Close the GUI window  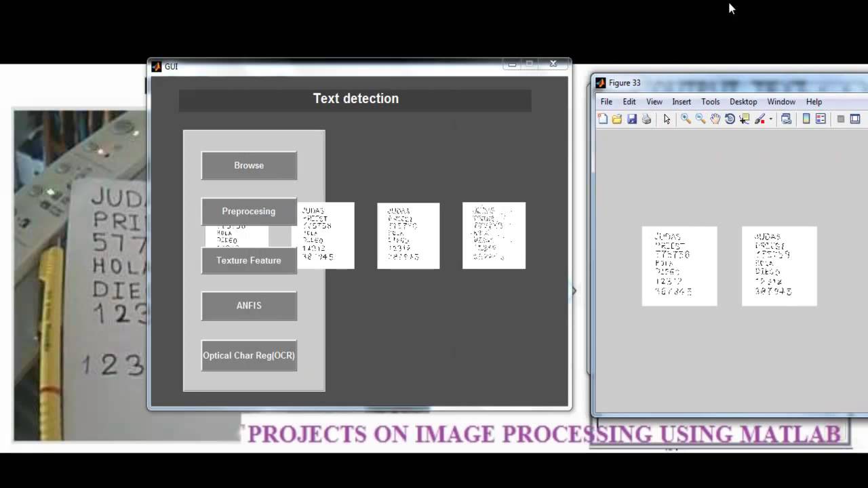tap(553, 64)
